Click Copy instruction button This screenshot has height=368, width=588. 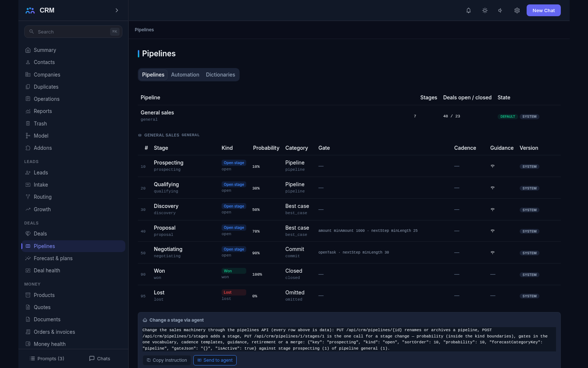pyautogui.click(x=166, y=360)
